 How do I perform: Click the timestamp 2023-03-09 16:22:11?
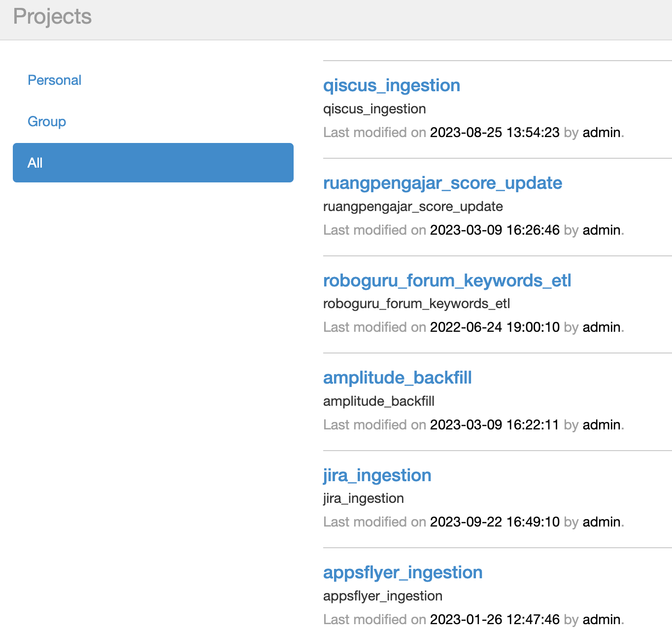click(495, 425)
